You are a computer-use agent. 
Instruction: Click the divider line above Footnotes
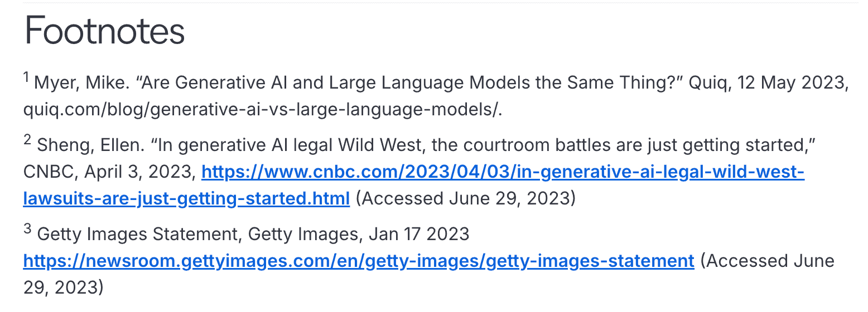point(441,3)
